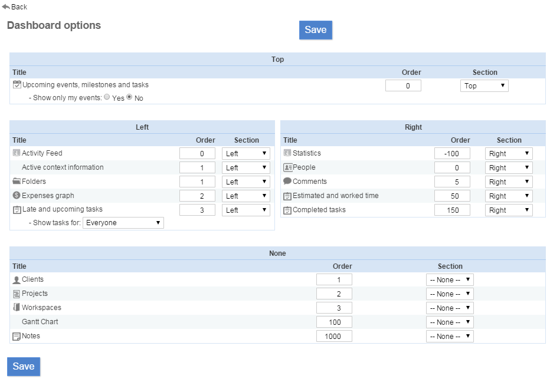550x392 pixels.
Task: Open Section dropdown for Upcoming events
Action: [x=484, y=86]
